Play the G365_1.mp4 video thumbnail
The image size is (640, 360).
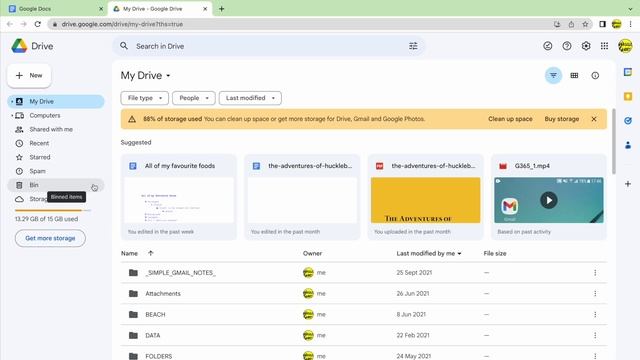click(549, 200)
